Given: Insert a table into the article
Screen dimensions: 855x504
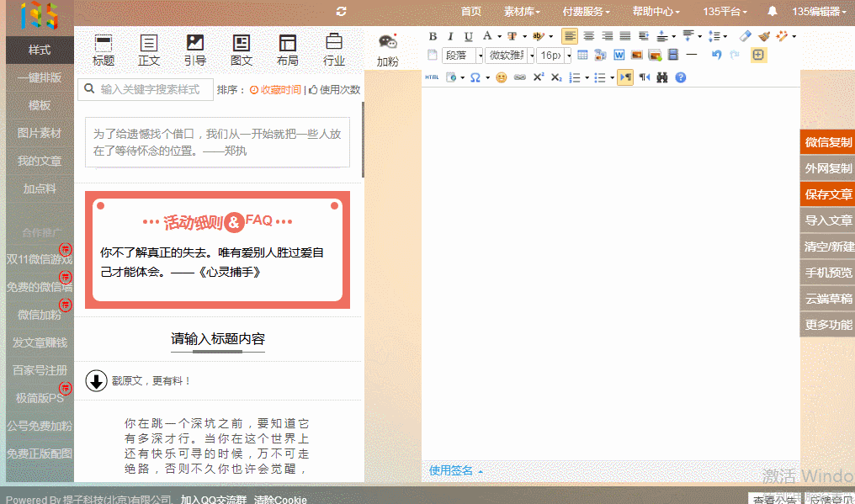Looking at the screenshot, I should (582, 55).
